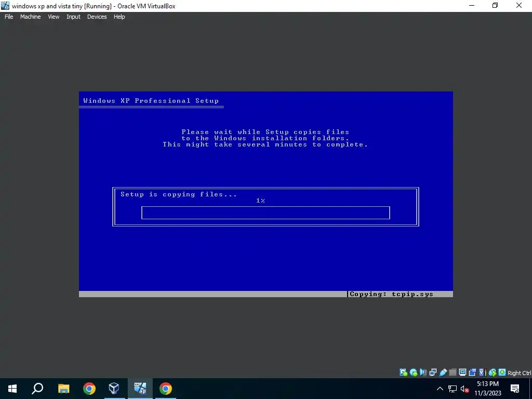Open the first Chrome icon in taskbar
Image resolution: width=532 pixels, height=399 pixels.
tap(89, 389)
